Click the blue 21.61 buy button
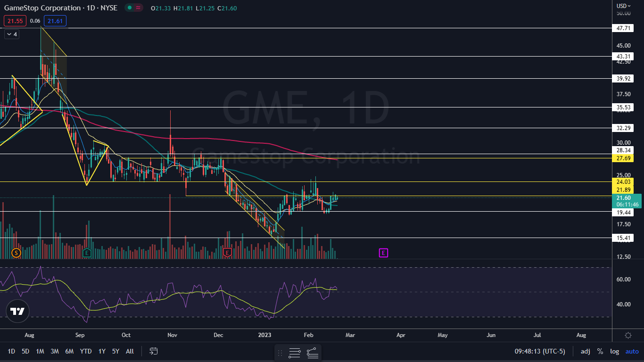The width and height of the screenshot is (644, 362). coord(55,21)
